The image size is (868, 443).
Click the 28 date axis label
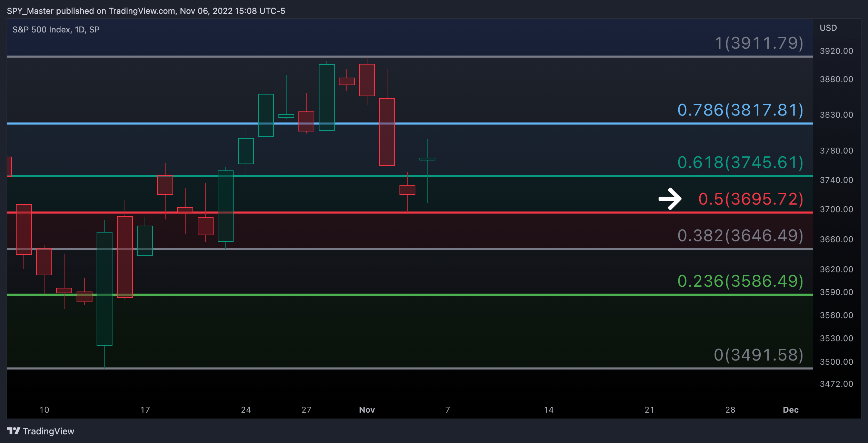click(x=730, y=410)
